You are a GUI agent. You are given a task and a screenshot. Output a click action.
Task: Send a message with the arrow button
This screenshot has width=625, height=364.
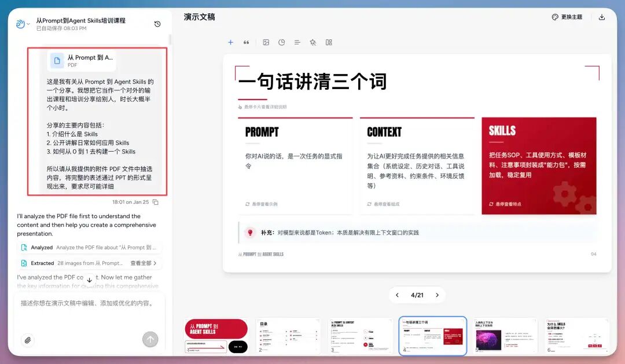pos(150,340)
